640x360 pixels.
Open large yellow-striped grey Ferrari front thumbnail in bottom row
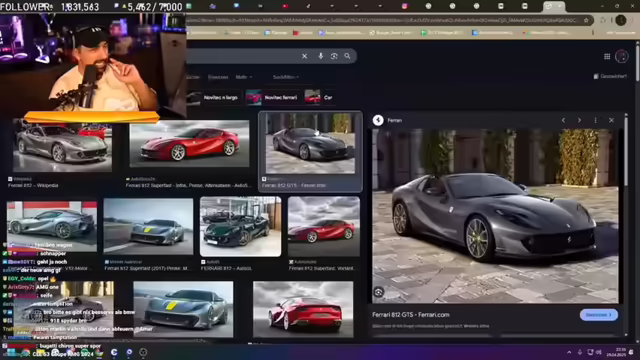(x=183, y=309)
